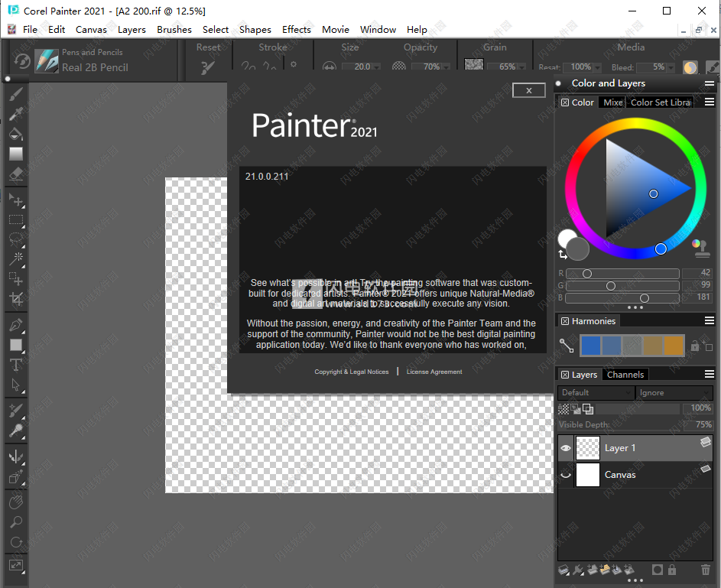
Task: Delete layer with the trash icon
Action: click(706, 570)
